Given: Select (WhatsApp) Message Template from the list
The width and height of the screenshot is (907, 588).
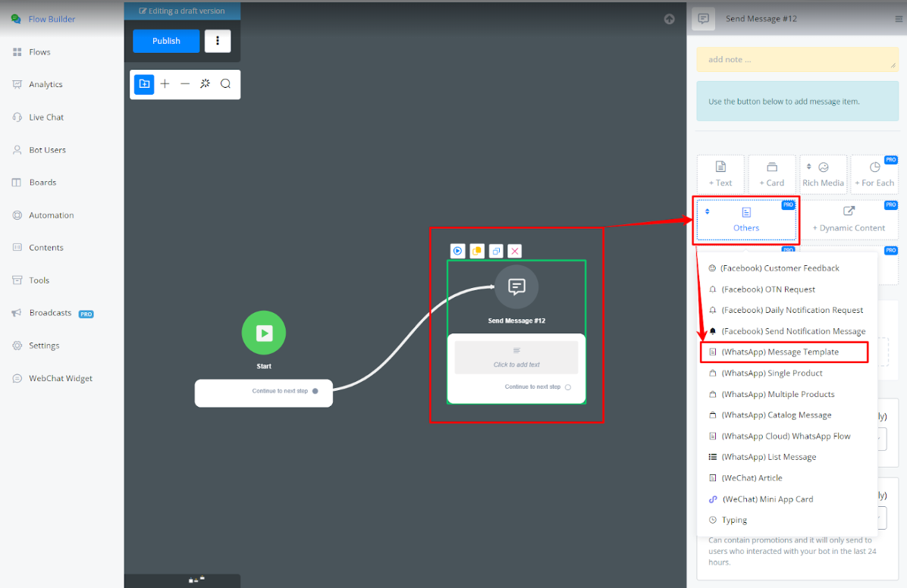Looking at the screenshot, I should pyautogui.click(x=780, y=352).
